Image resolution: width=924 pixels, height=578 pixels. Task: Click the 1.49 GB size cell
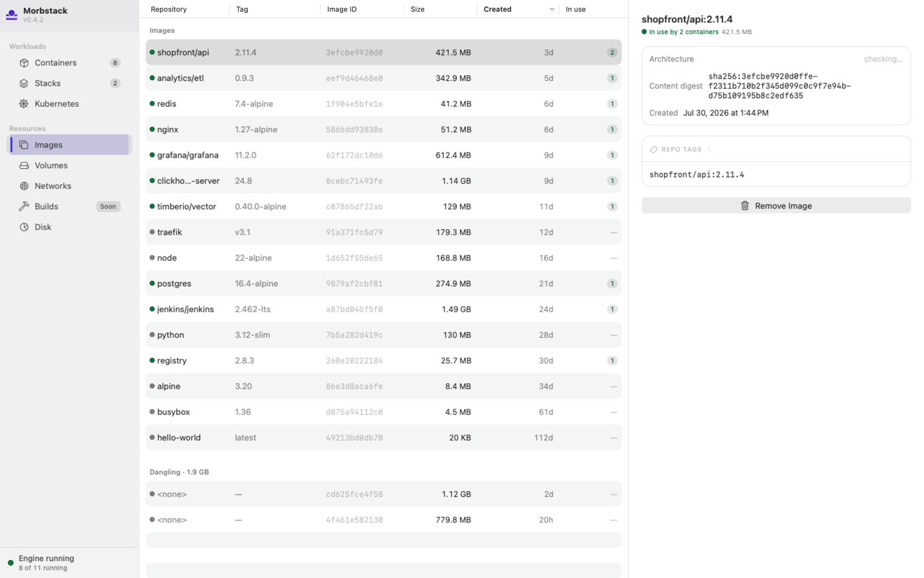[456, 309]
